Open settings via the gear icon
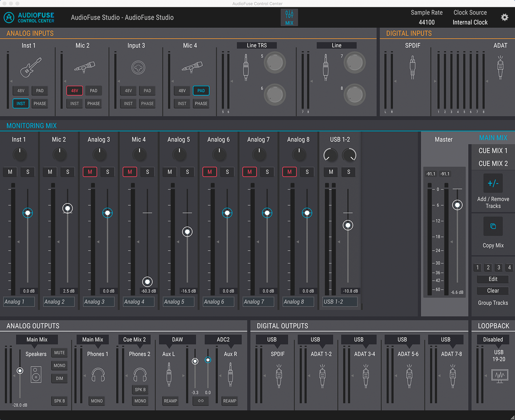 (x=504, y=17)
